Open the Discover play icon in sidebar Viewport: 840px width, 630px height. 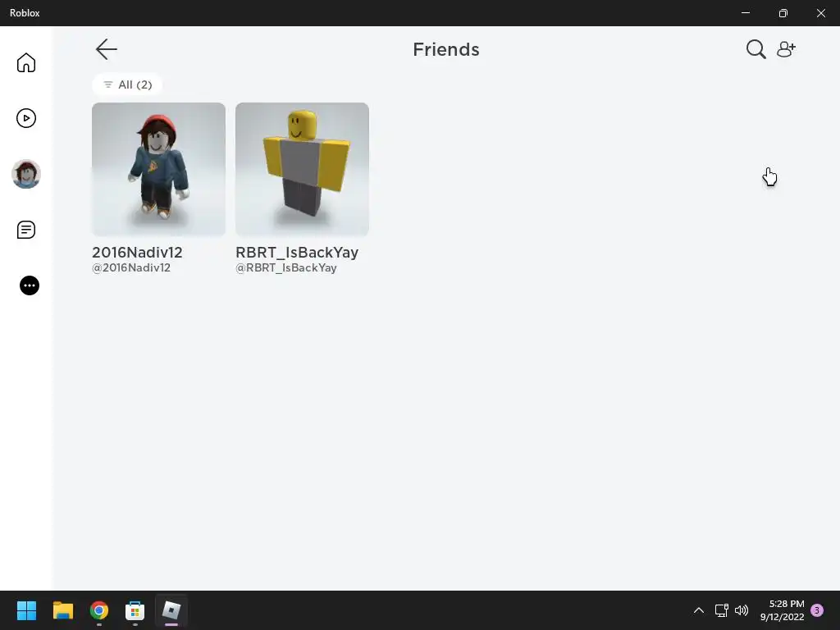tap(25, 118)
